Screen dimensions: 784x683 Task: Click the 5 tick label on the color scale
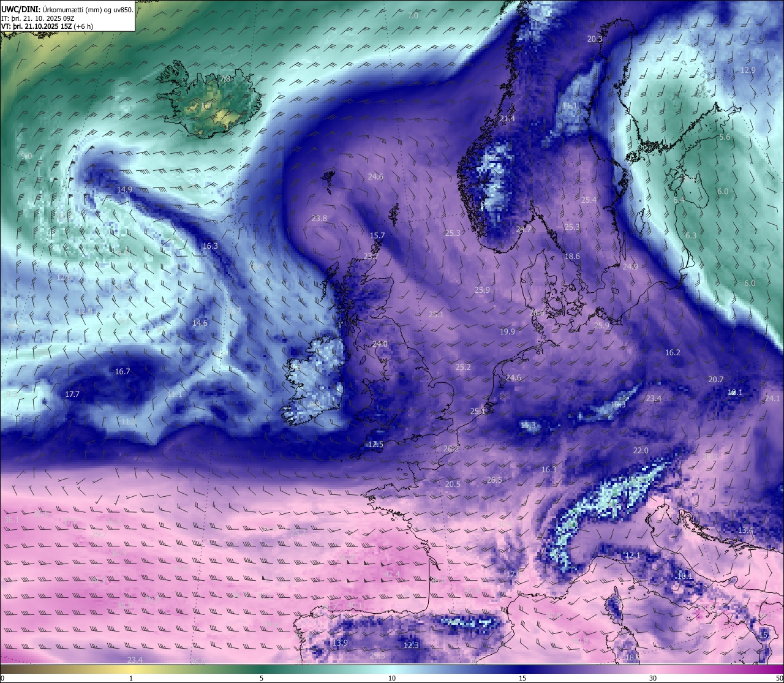coord(262,679)
